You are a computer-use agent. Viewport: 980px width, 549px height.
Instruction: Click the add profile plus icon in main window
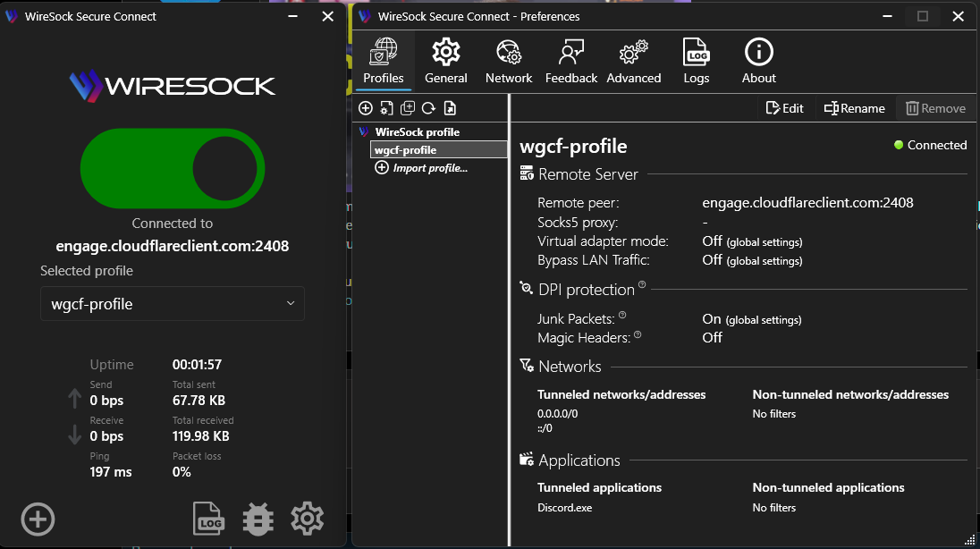[38, 519]
